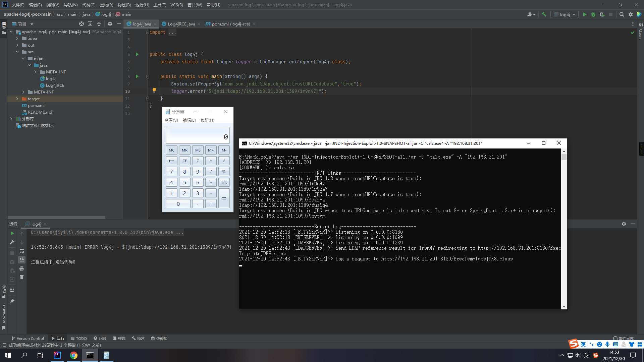644x362 pixels.
Task: Collapse the src folder in project tree
Action: (x=17, y=52)
